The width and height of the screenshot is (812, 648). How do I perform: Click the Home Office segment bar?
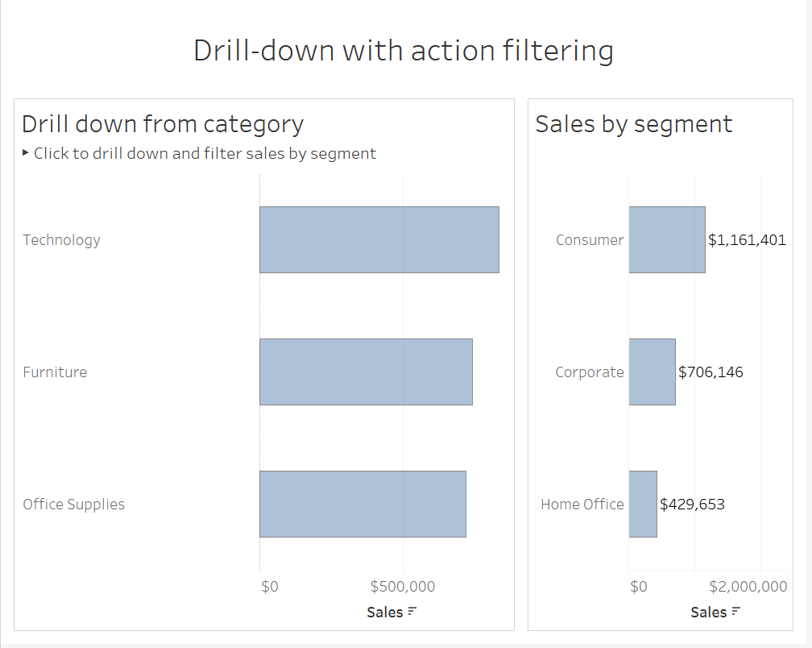coord(642,504)
